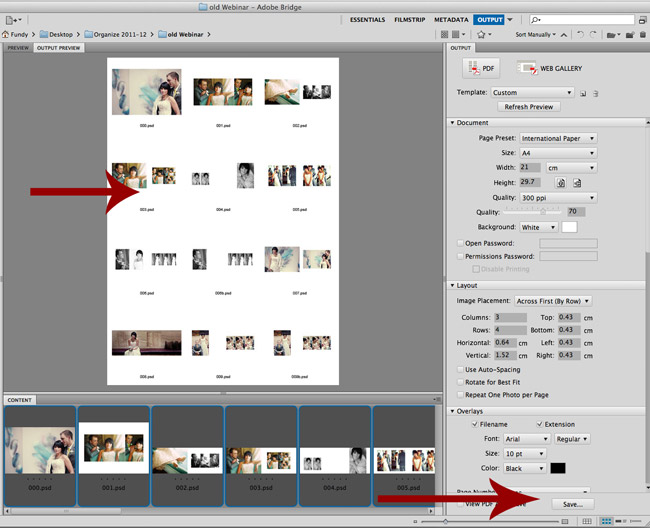The height and width of the screenshot is (528, 650).
Task: Click the thumbnail quality checker icon
Action: point(444,34)
